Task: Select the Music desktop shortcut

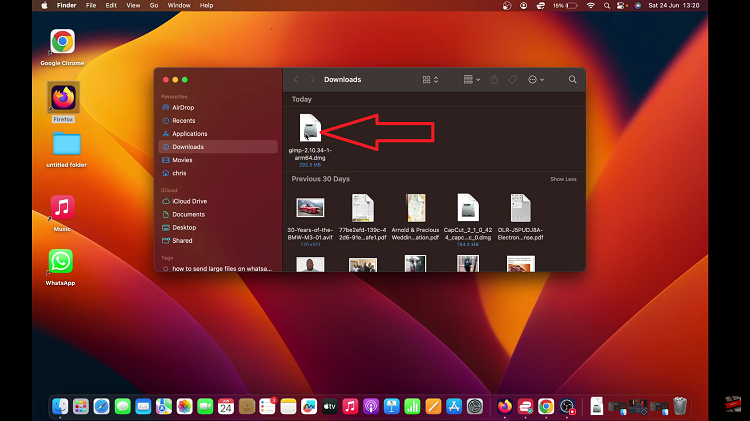Action: pos(62,208)
